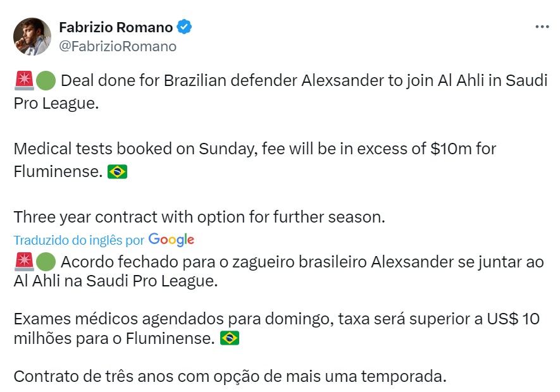Click 'Contrato de três anos' translated line
Viewport: 560px width, 392px height.
230,376
